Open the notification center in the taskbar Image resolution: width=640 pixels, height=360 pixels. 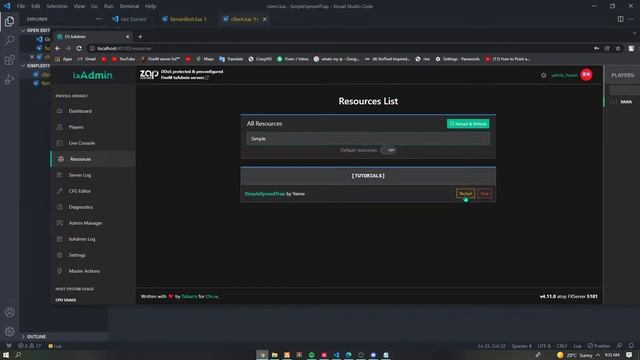click(x=629, y=355)
